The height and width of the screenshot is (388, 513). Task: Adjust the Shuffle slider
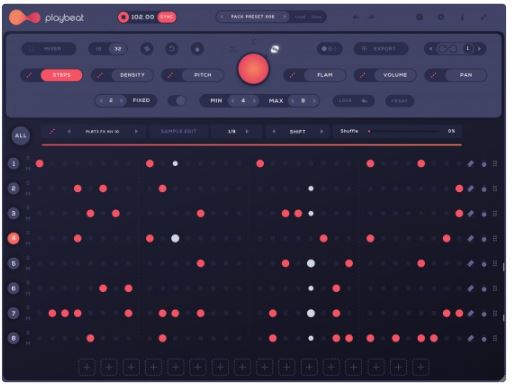[x=404, y=131]
